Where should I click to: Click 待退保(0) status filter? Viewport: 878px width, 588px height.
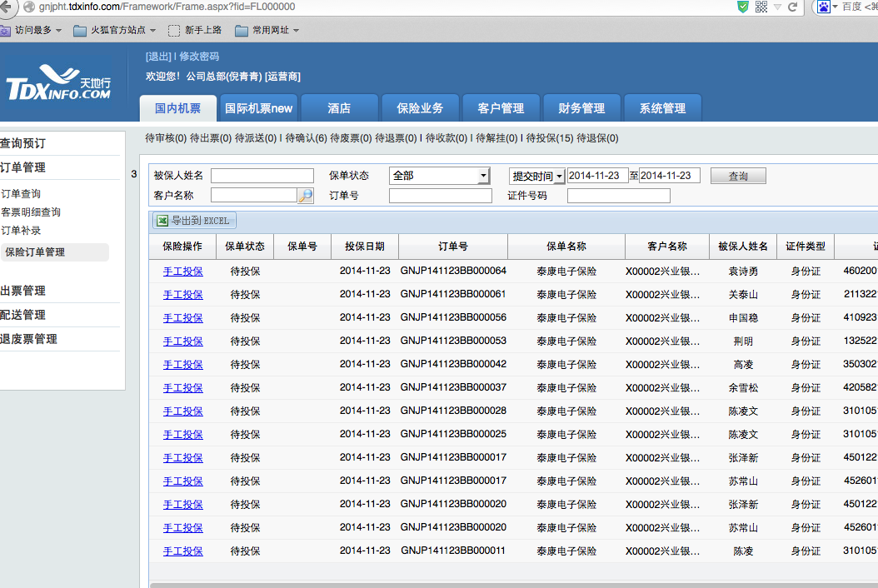point(597,138)
